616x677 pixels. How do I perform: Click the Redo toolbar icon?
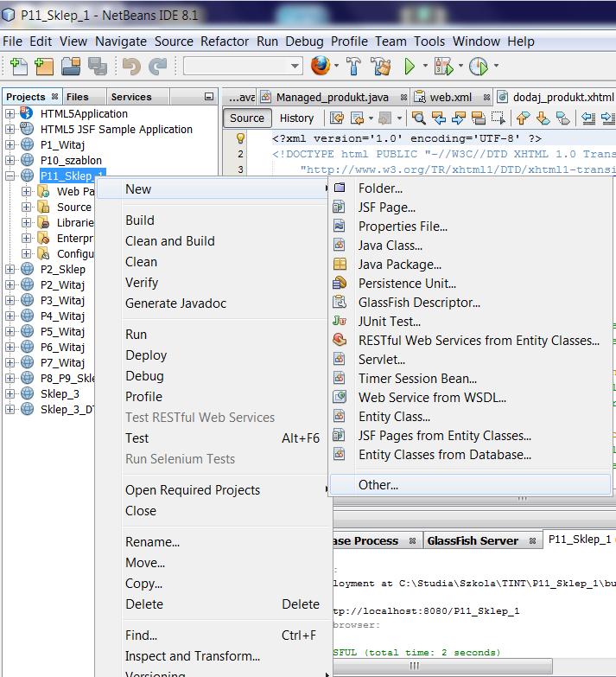point(157,66)
